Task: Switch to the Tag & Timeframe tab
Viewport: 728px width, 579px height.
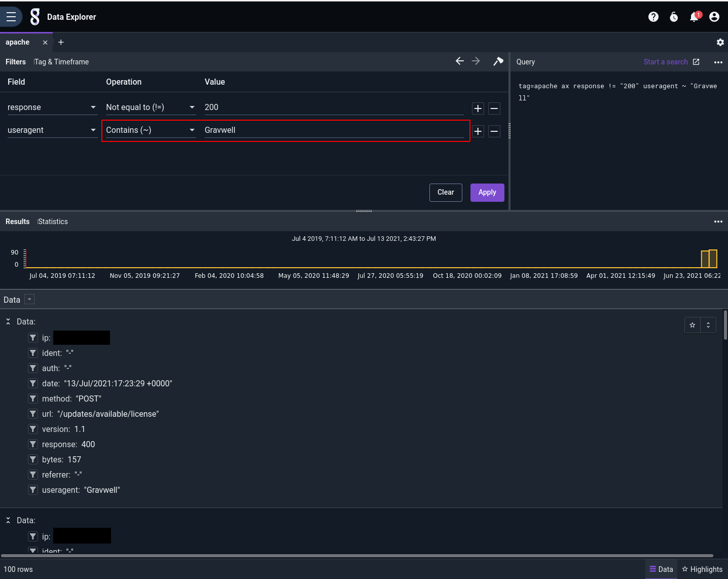Action: [61, 62]
